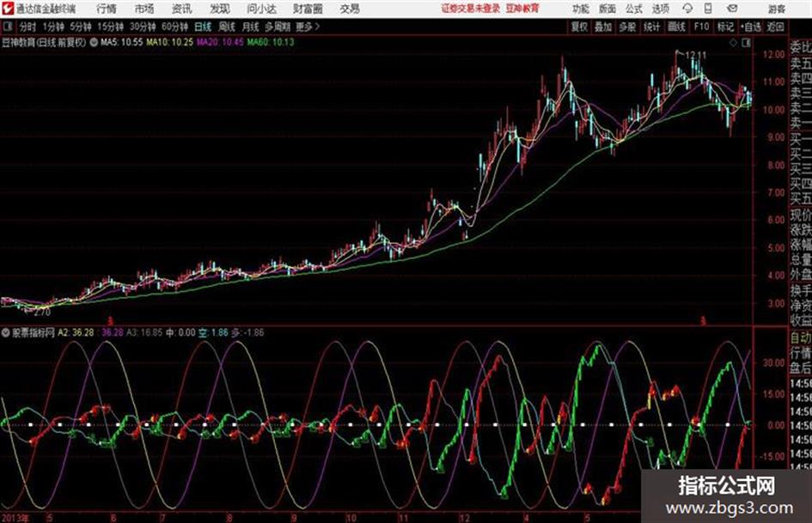
Task: Click the 2.70 low price label
Action: tap(41, 313)
